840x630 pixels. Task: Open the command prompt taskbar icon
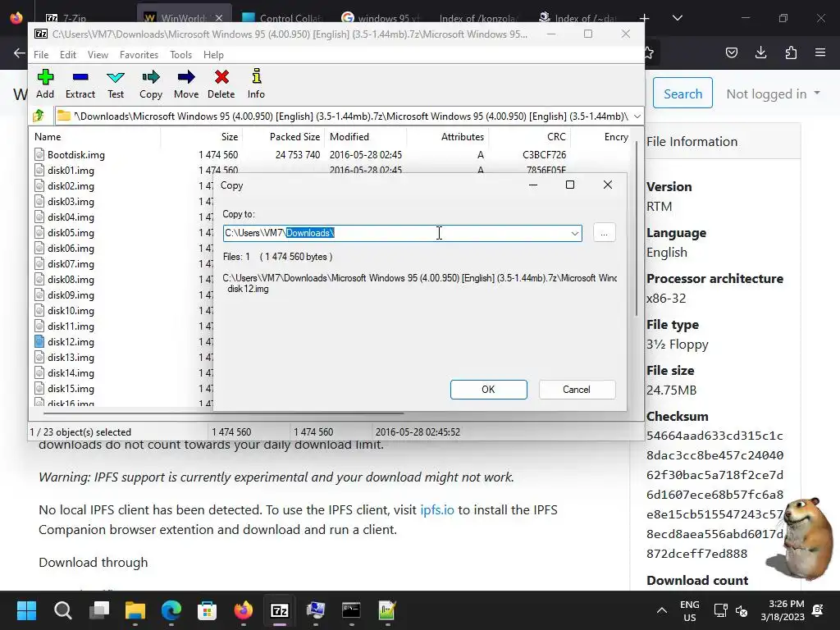[351, 610]
